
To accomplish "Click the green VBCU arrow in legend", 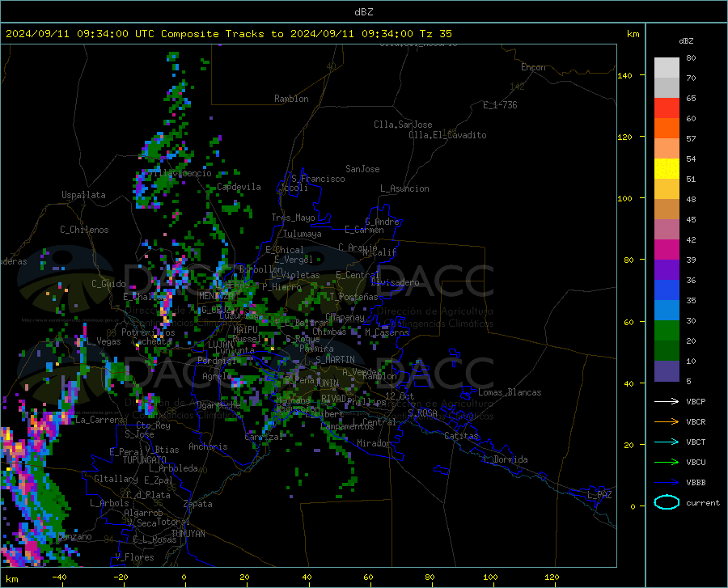I will (667, 463).
